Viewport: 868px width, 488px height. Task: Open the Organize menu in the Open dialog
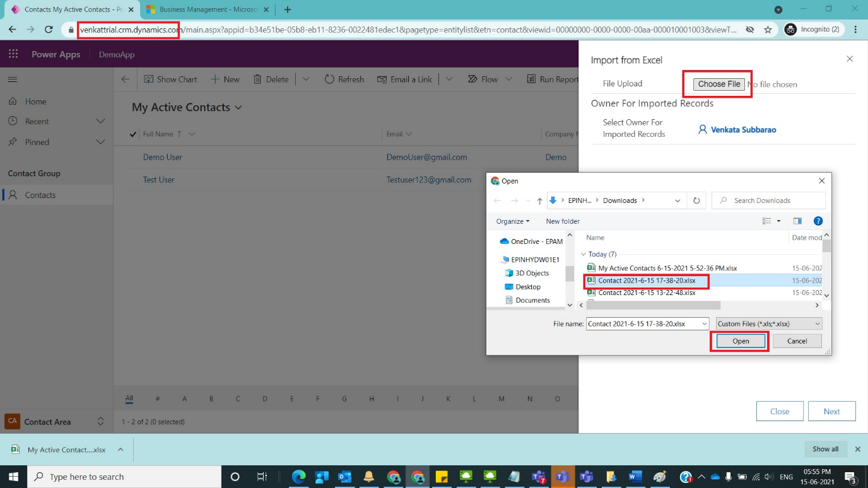(x=512, y=221)
